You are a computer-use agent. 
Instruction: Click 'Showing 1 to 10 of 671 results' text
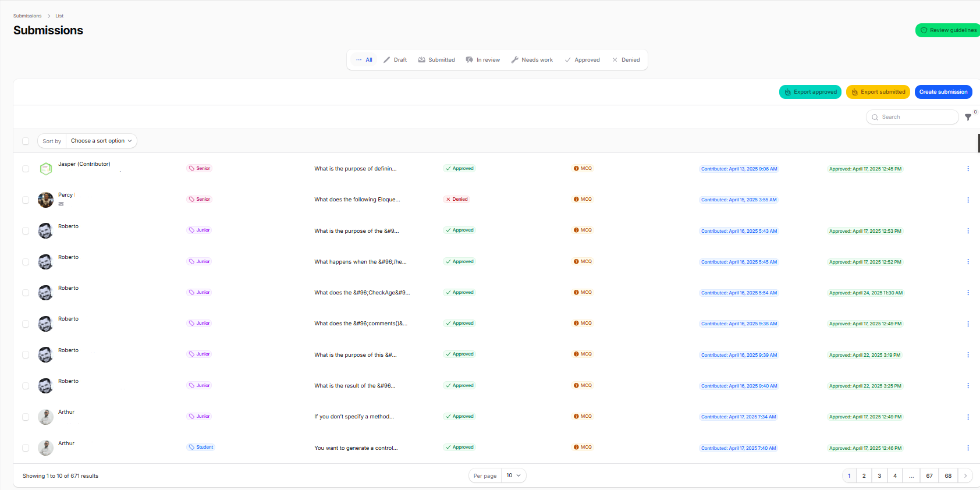click(x=61, y=476)
